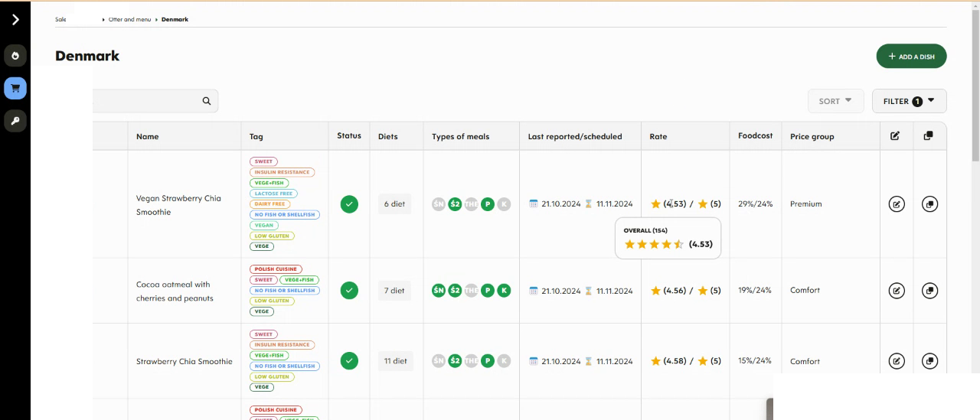The height and width of the screenshot is (420, 980).
Task: Click the LACTOSE FREE tag
Action: pos(273,194)
